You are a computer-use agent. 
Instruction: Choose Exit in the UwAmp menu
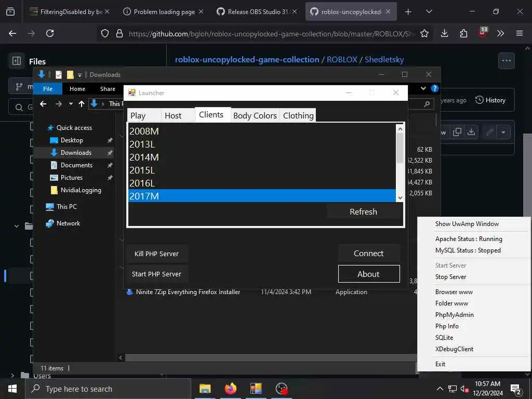pos(440,364)
